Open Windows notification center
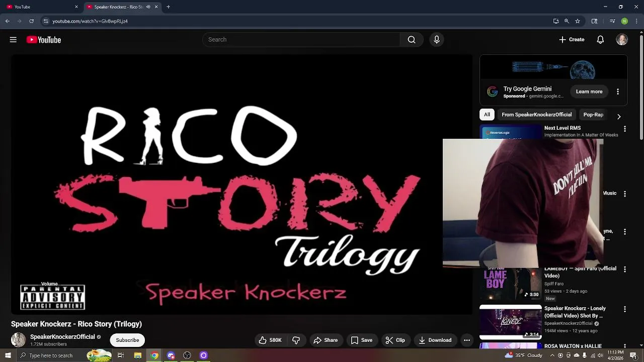 633,355
